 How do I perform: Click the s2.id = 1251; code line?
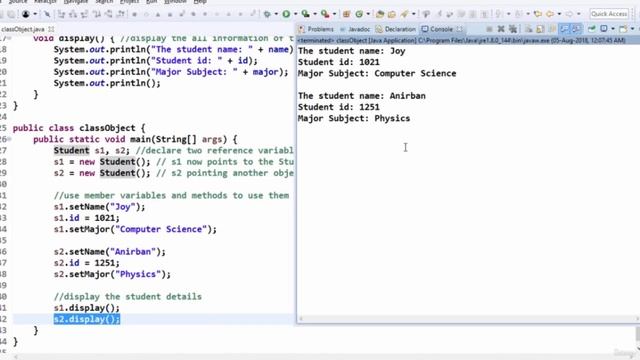click(x=87, y=263)
